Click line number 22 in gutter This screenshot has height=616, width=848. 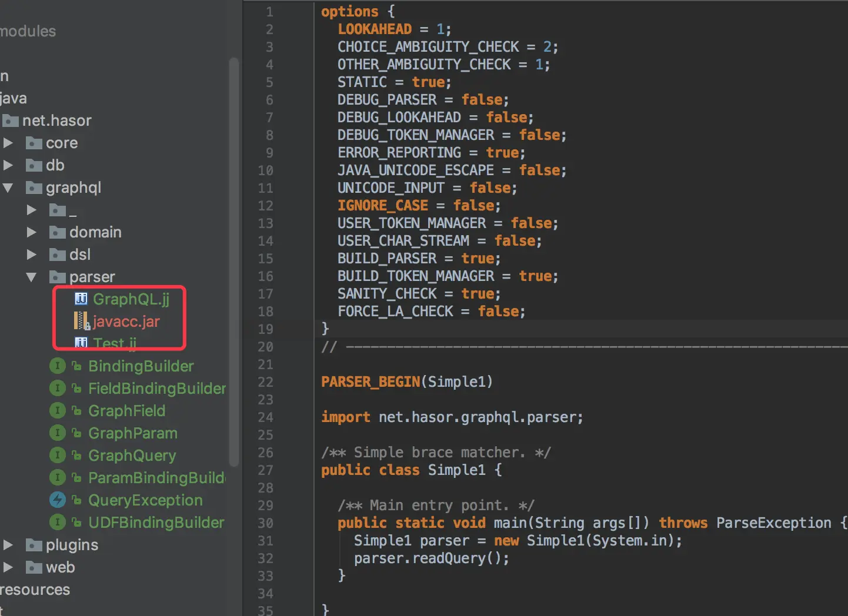[265, 382]
